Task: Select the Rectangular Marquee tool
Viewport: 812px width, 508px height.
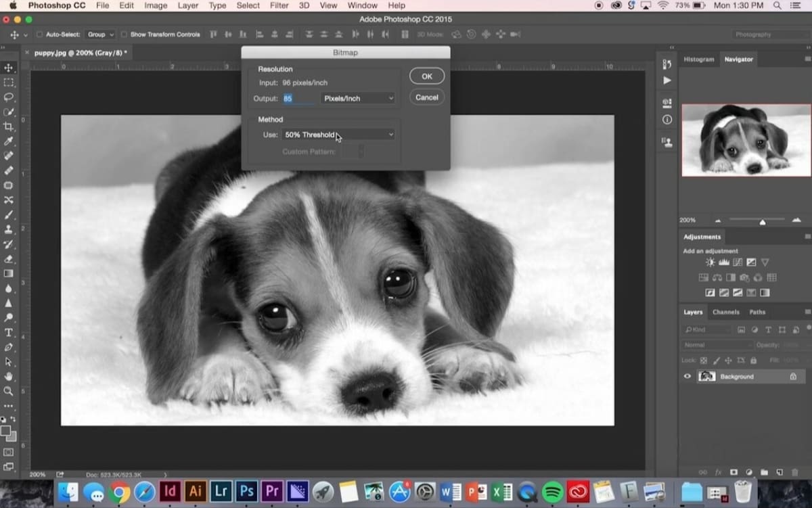Action: point(9,83)
